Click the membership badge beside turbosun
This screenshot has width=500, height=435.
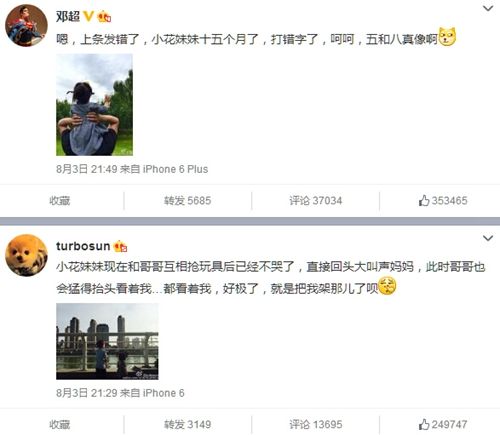point(120,246)
